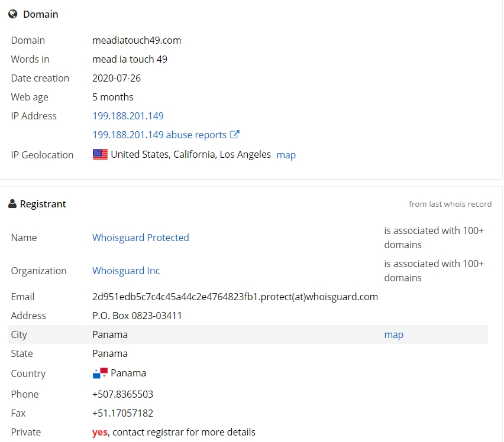
Task: Open map link in the City row
Action: pos(394,335)
